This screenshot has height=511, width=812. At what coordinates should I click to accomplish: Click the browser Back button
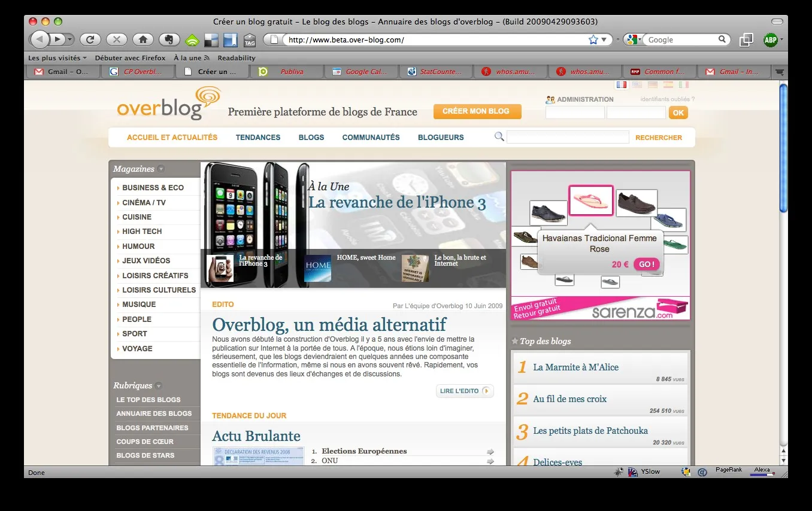(39, 39)
